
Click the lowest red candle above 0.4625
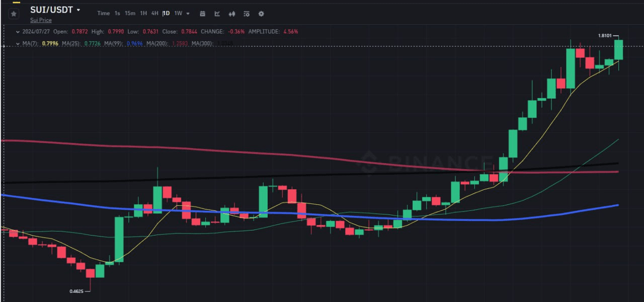tap(90, 273)
